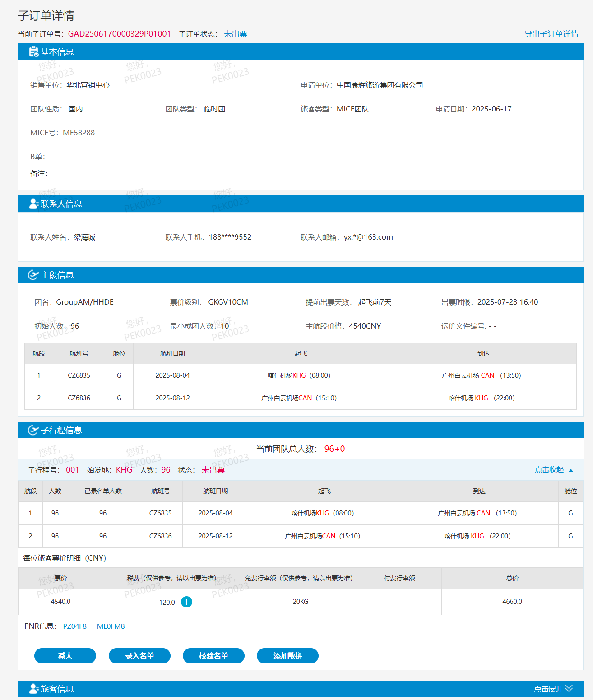The width and height of the screenshot is (593, 700).
Task: Open PNR PZ04F8 link
Action: pos(75,626)
